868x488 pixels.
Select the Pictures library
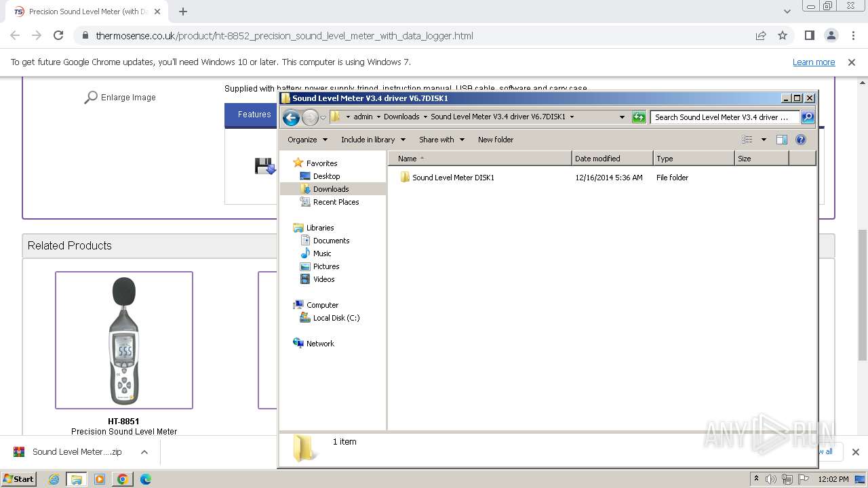click(320, 266)
